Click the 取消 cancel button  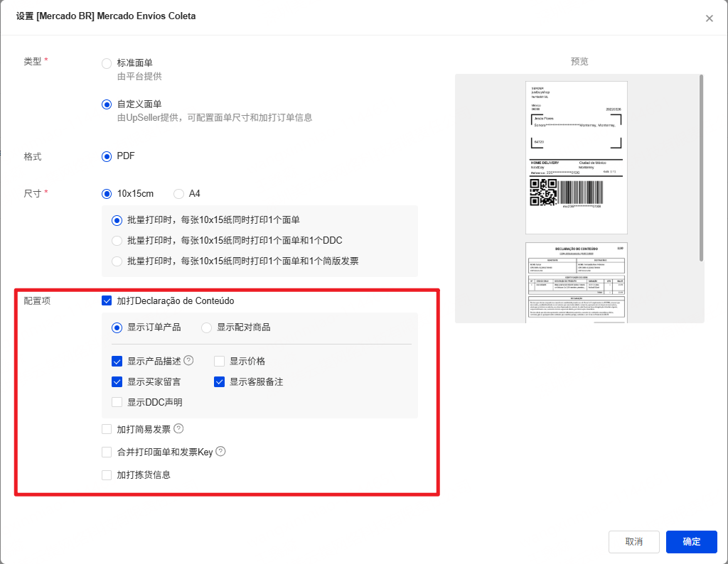pos(634,541)
